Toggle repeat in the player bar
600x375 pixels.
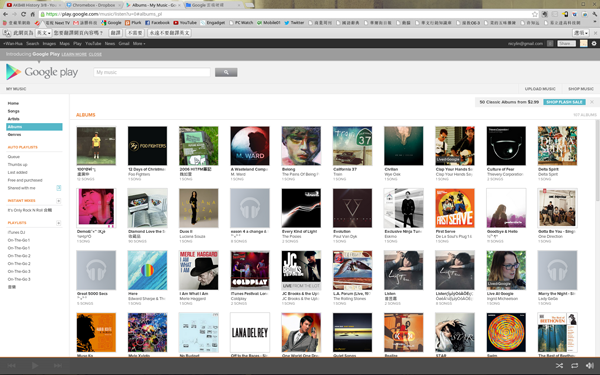click(x=574, y=366)
